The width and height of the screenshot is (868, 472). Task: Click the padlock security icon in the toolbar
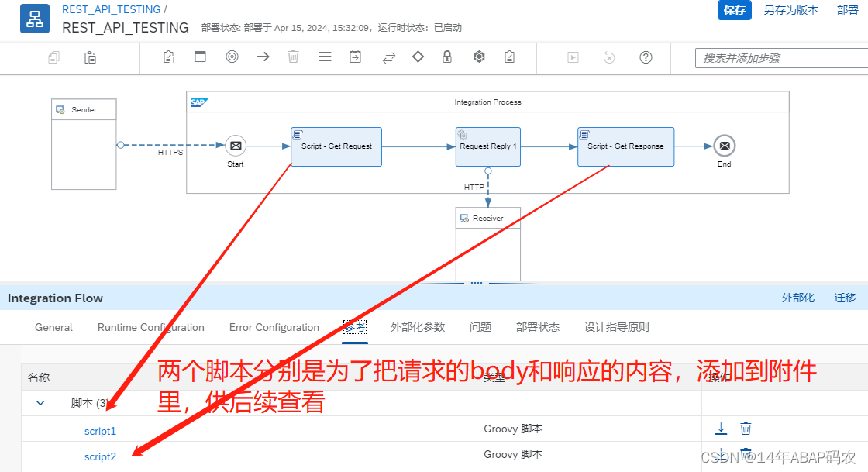(x=448, y=57)
